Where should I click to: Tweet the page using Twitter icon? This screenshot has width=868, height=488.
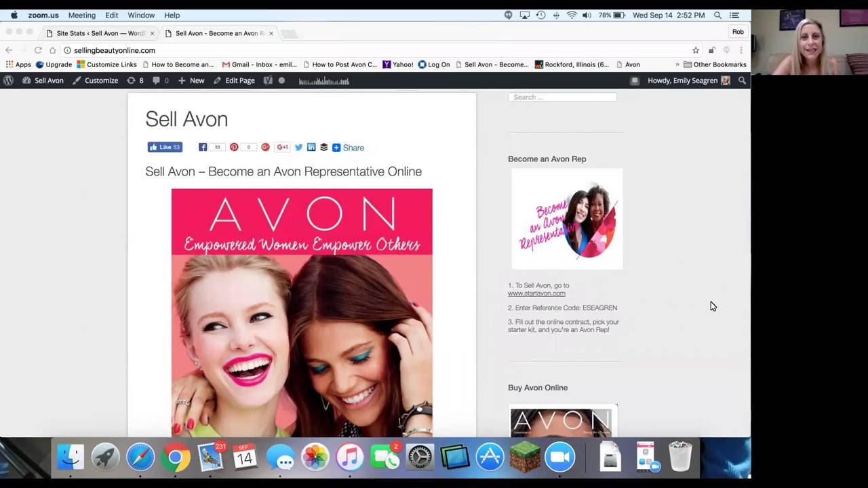(x=298, y=147)
